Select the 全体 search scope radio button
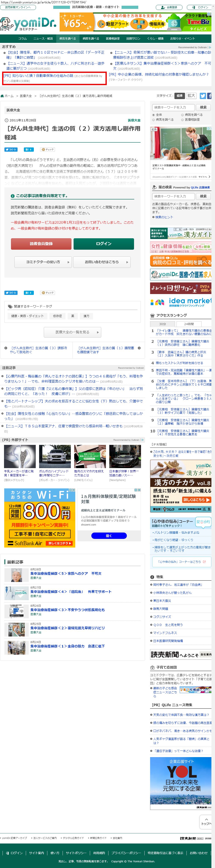This screenshot has width=215, height=868. [154, 114]
